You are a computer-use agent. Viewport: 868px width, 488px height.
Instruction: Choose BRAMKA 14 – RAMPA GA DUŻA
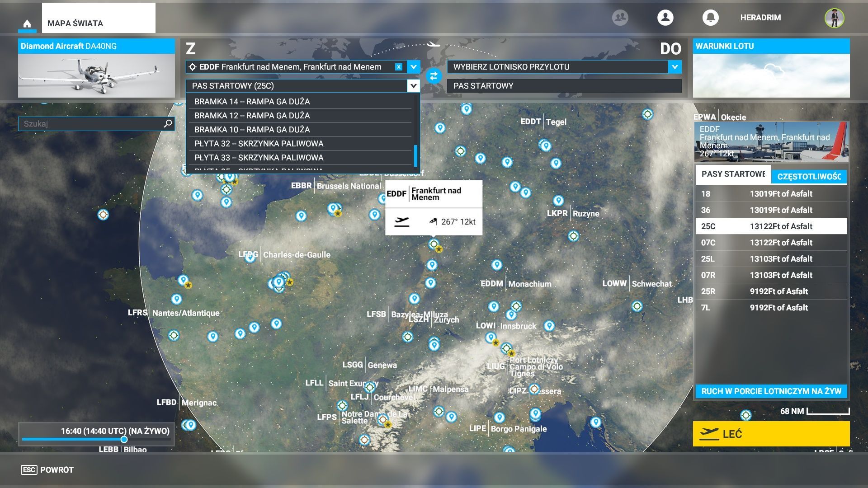(x=300, y=102)
